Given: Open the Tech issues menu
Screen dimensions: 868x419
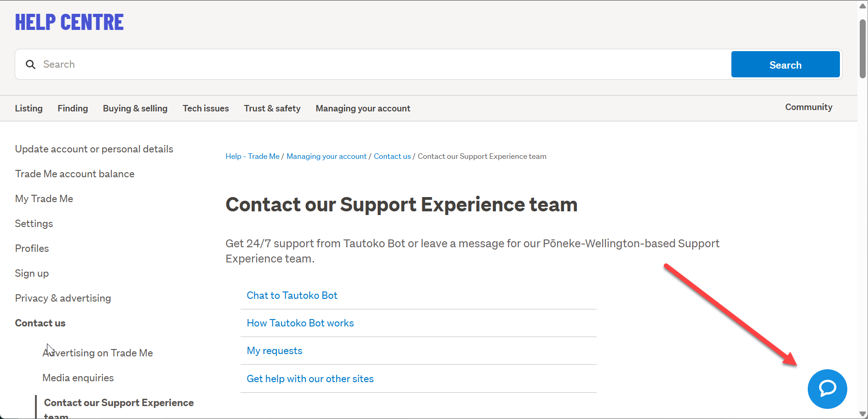Looking at the screenshot, I should (206, 108).
